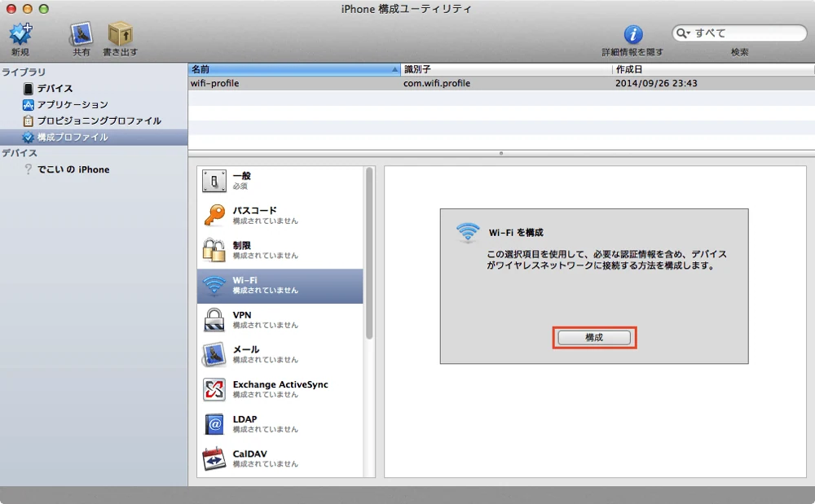Select プロビジョニングプロファイル in sidebar
This screenshot has height=504, width=815.
(x=99, y=121)
